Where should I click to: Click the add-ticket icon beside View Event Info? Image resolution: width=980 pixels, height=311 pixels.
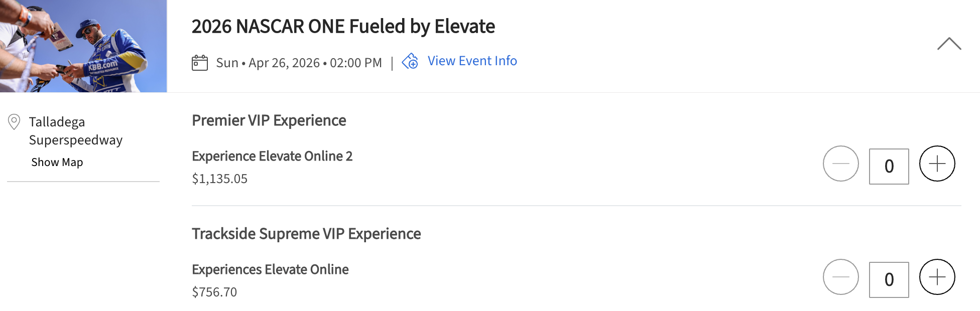click(x=410, y=61)
